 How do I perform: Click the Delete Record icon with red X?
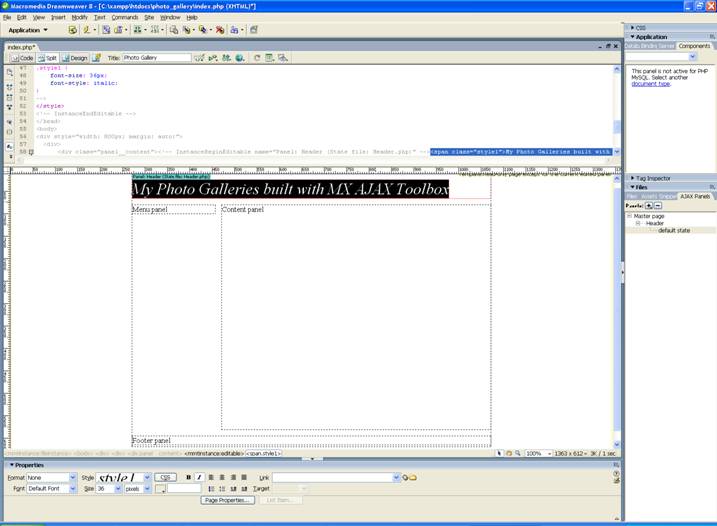(220, 30)
